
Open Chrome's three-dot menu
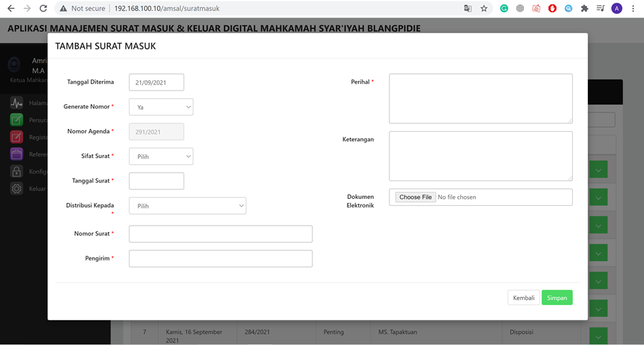point(633,9)
